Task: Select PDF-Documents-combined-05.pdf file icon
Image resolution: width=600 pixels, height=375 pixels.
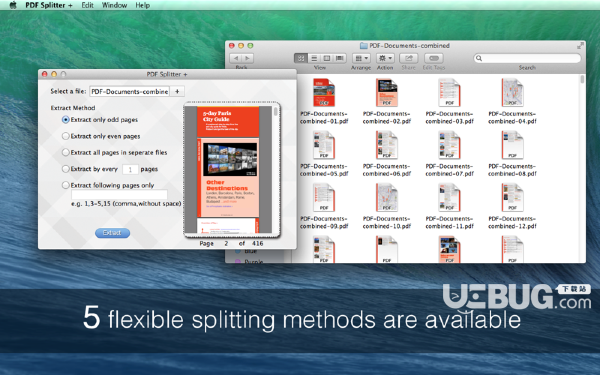Action: [x=324, y=145]
